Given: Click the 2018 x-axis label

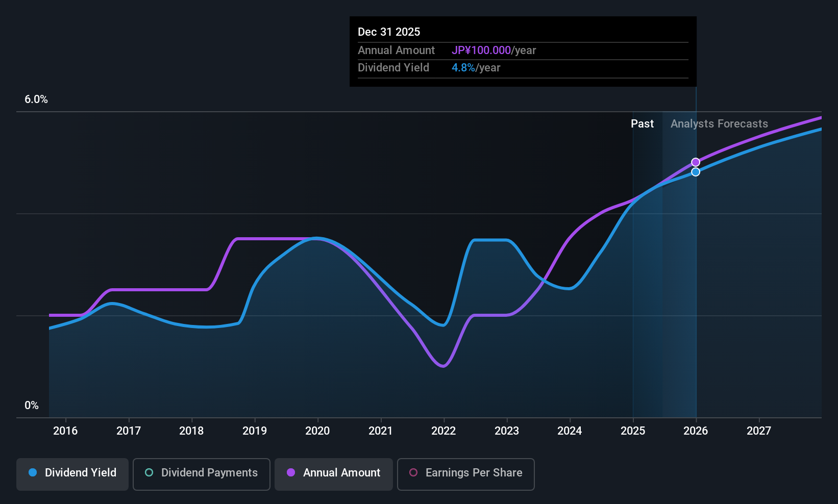Looking at the screenshot, I should [x=191, y=431].
